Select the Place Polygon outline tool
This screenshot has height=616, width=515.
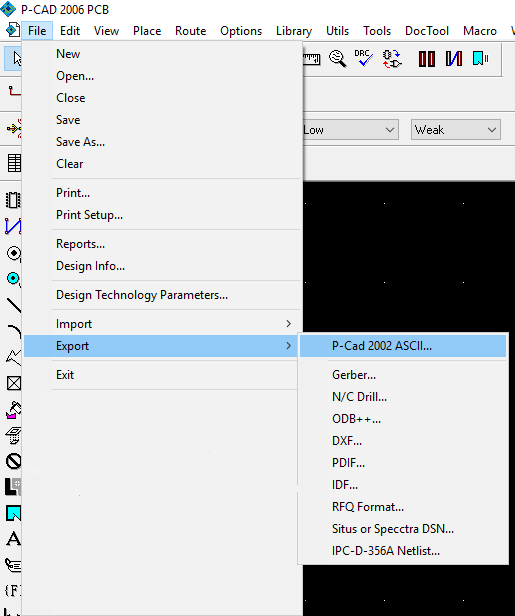(x=14, y=357)
